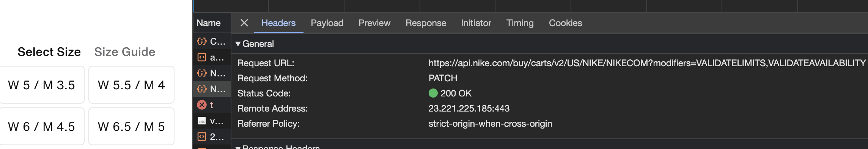
Task: Select the request starting with C
Action: tap(212, 41)
